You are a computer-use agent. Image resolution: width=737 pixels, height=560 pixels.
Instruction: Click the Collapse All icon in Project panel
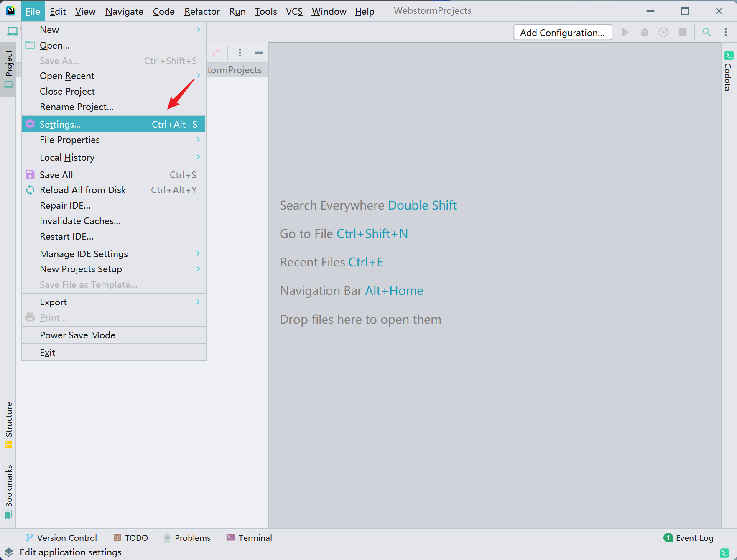pos(216,53)
